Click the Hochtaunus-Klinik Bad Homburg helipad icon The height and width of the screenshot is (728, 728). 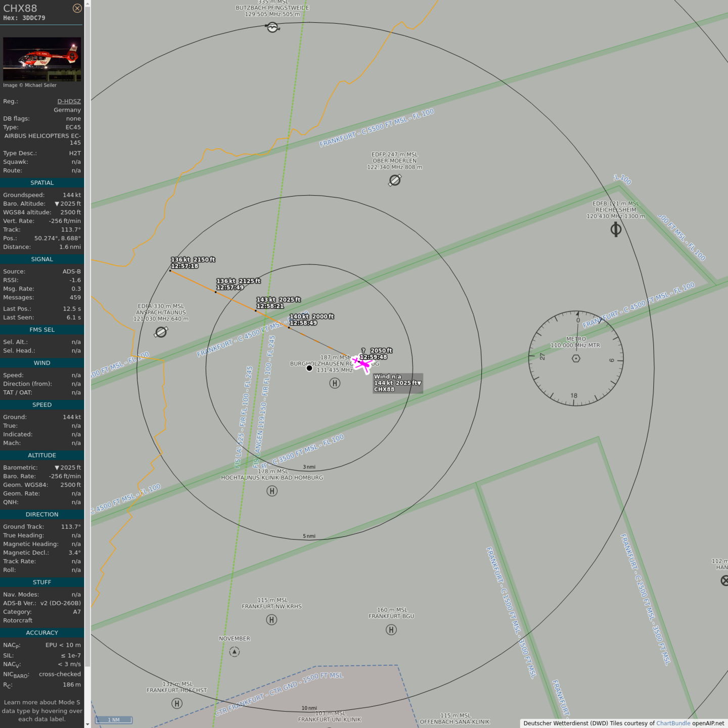click(x=272, y=491)
